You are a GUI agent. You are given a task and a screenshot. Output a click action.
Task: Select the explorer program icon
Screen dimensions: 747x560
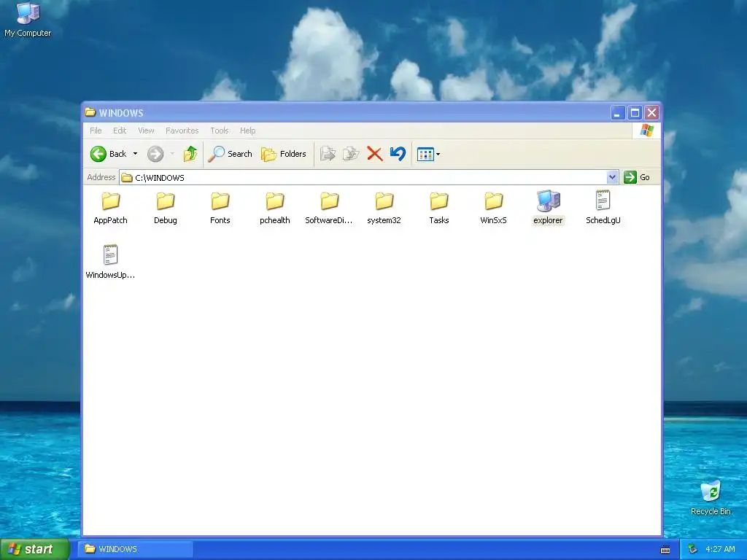548,207
